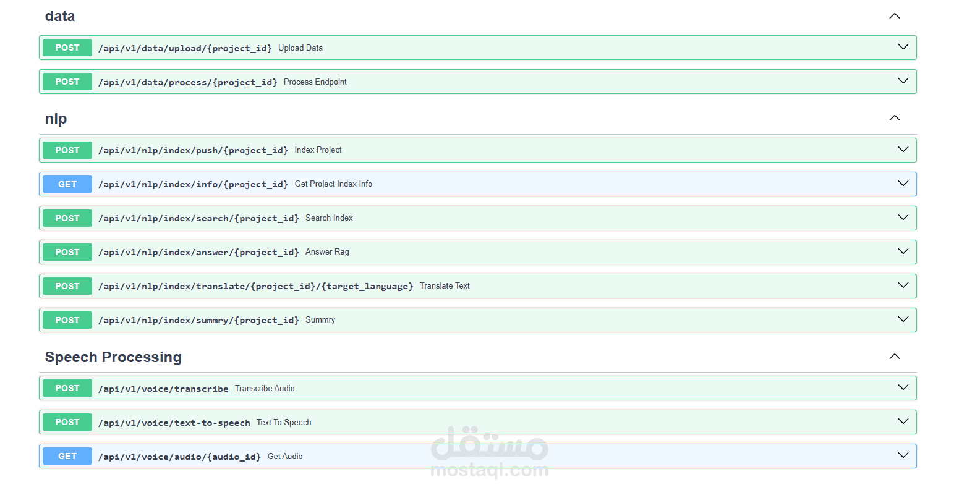Open the /api/v1/data/process/{project_id} path
This screenshot has width=980, height=490.
pyautogui.click(x=187, y=82)
